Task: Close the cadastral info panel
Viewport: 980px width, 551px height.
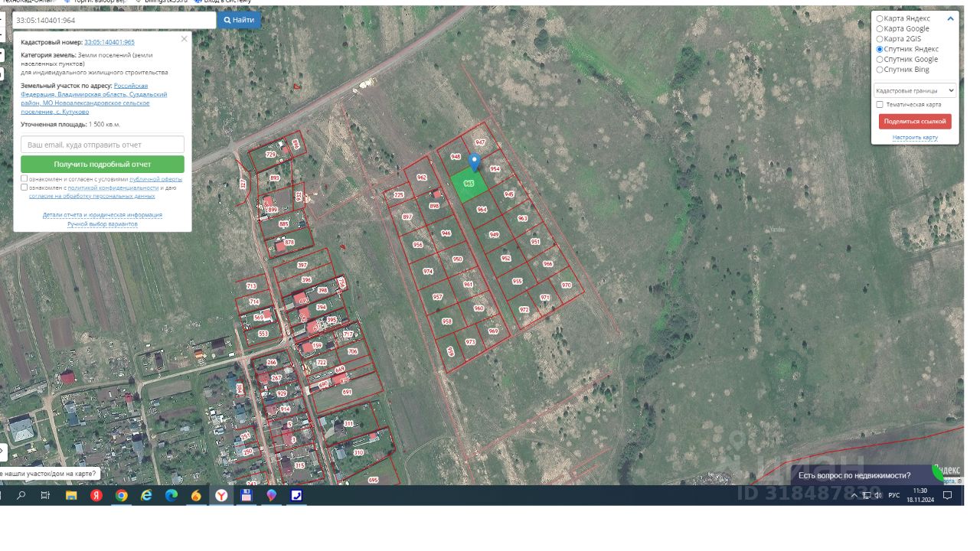Action: coord(184,39)
